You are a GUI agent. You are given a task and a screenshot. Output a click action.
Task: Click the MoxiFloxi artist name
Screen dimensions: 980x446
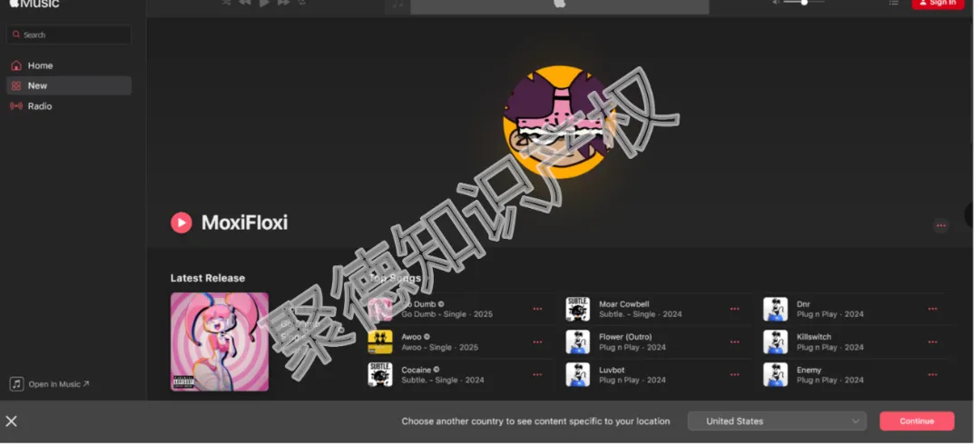pyautogui.click(x=244, y=223)
